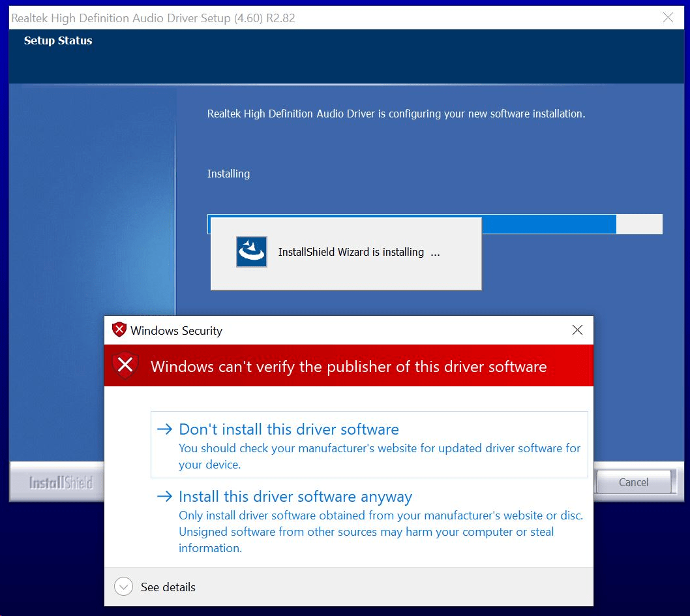Click the Setup Status header text

tap(58, 40)
